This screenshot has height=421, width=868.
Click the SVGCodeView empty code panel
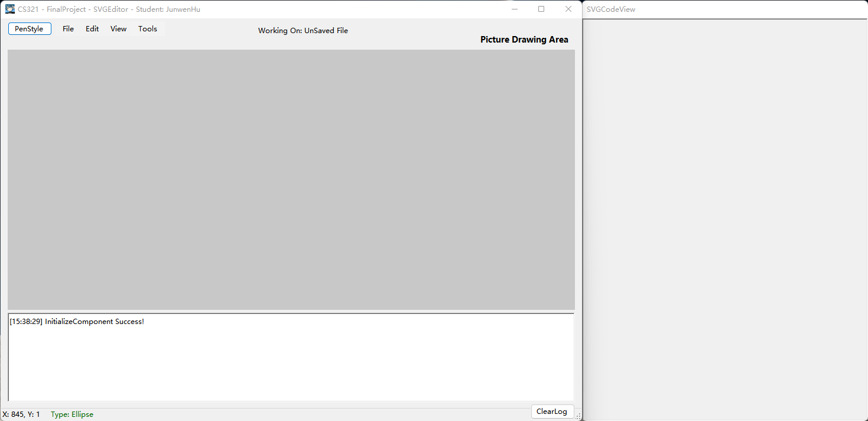click(725, 220)
